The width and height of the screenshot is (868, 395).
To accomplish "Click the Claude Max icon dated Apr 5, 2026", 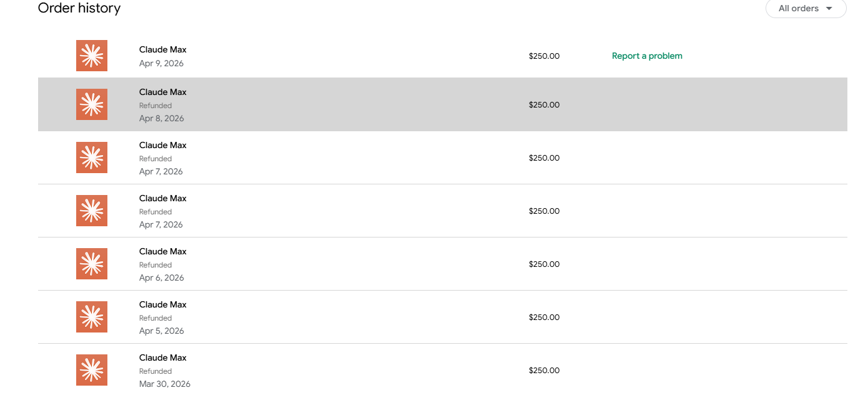I will tap(92, 317).
